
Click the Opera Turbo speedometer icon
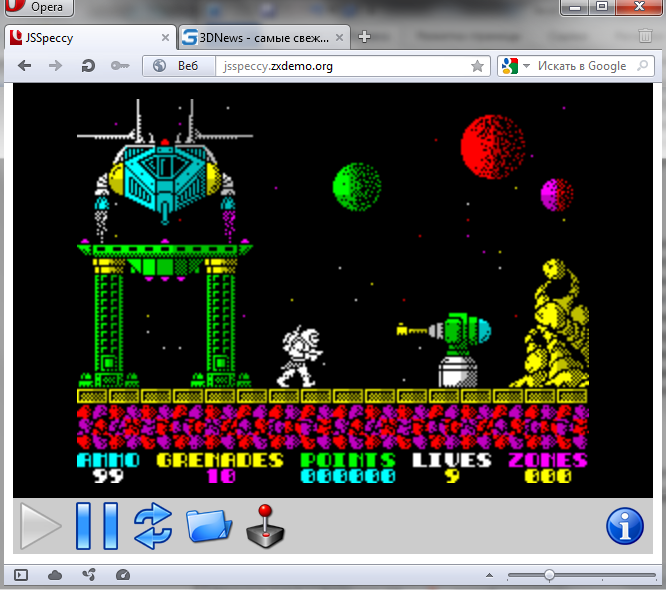122,575
